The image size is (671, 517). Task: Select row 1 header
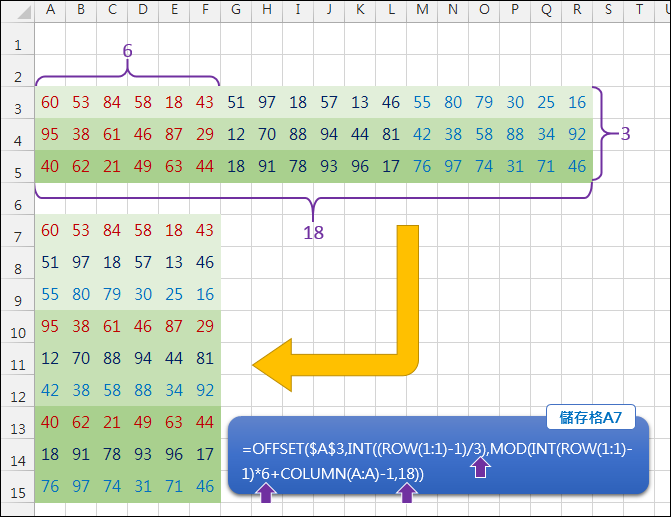pos(18,39)
